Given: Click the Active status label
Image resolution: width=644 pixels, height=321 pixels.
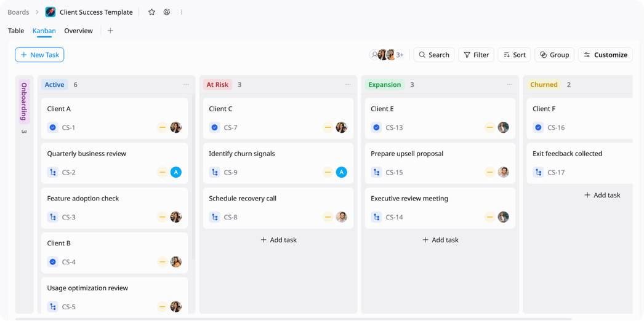Looking at the screenshot, I should [55, 84].
